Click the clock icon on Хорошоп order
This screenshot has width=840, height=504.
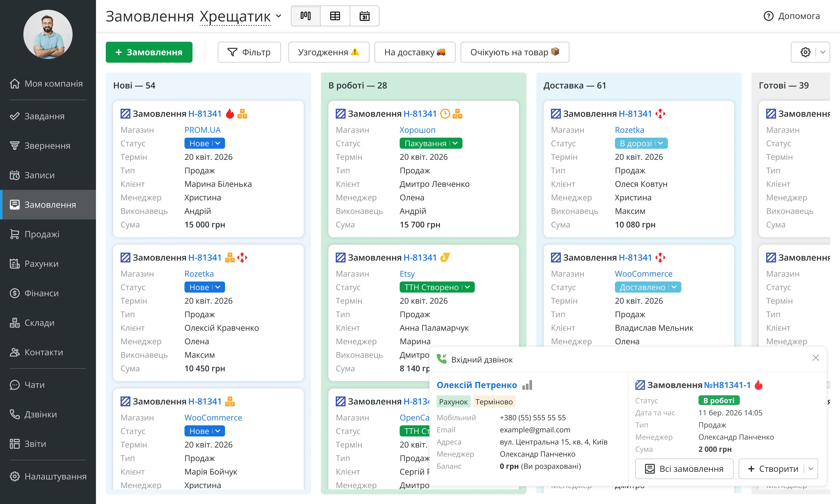pos(445,113)
